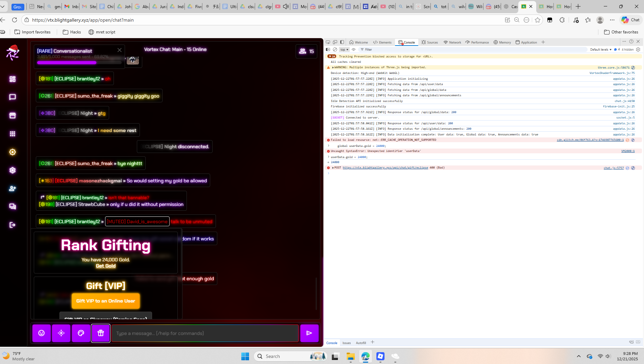Viewport: 644px width, 364px height.
Task: Toggle DevTools device emulation icon
Action: pyautogui.click(x=335, y=42)
